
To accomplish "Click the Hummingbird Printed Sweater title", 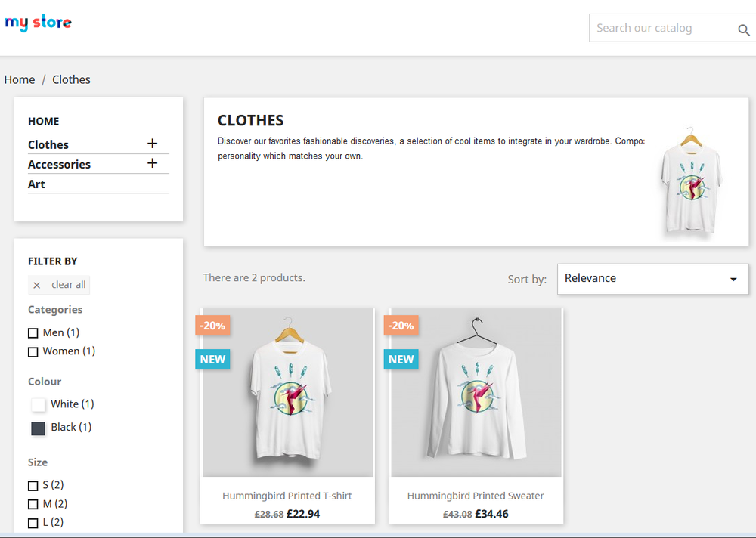I will [x=476, y=496].
